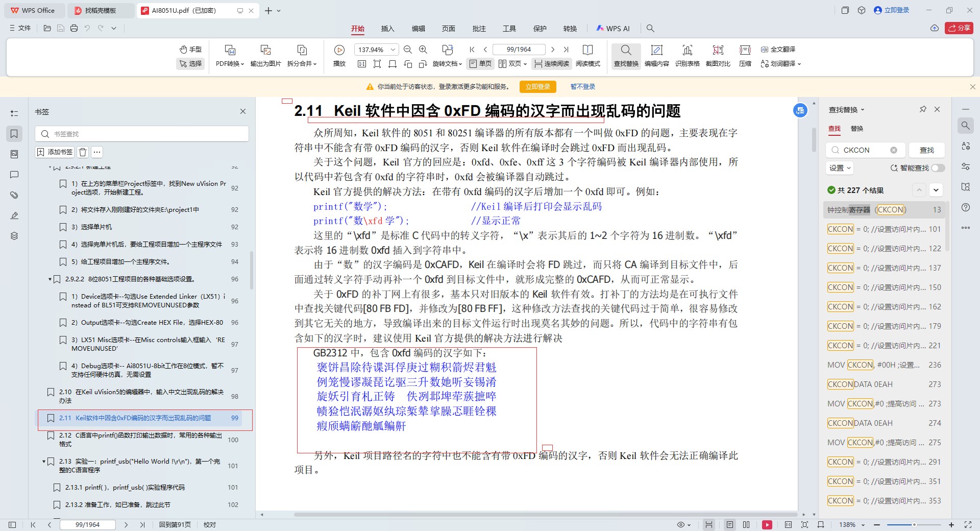The image size is (980, 531).
Task: Switch to 阅读模式 reading mode
Action: tap(588, 55)
